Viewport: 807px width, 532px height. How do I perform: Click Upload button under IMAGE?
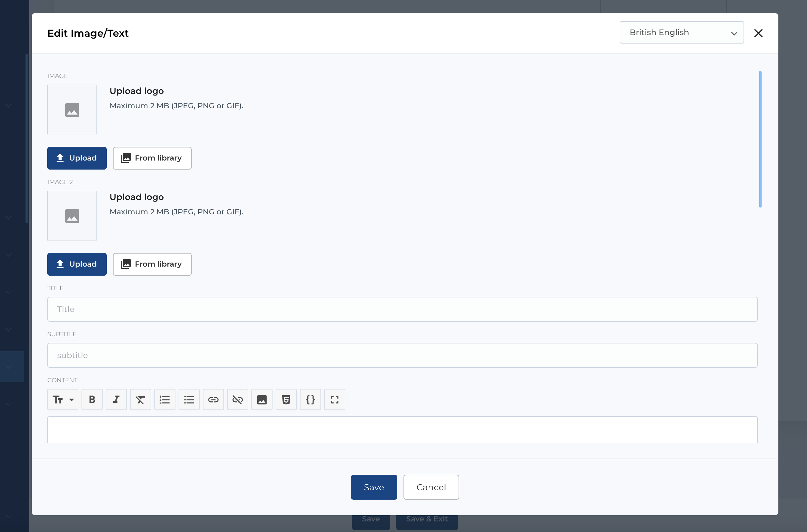click(77, 158)
